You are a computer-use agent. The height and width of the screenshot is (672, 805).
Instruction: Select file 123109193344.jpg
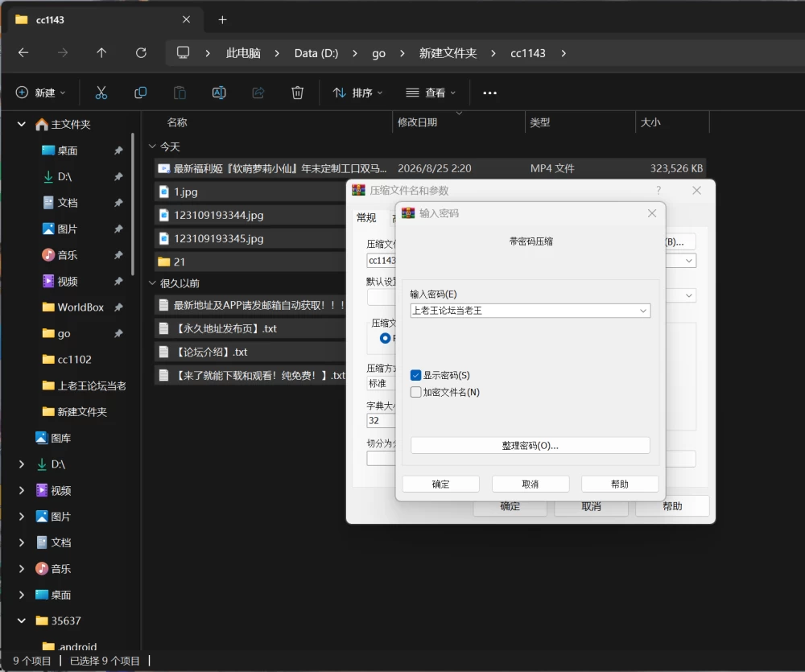(x=250, y=215)
